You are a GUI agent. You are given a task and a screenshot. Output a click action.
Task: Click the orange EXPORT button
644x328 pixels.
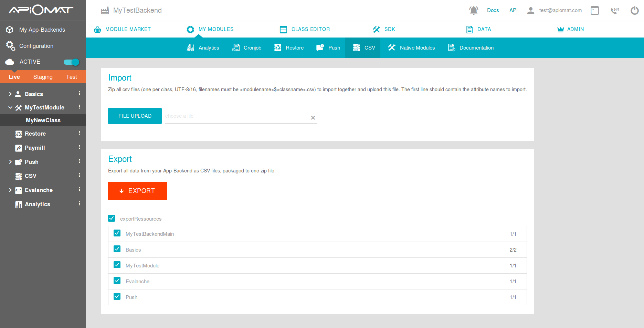(x=138, y=191)
